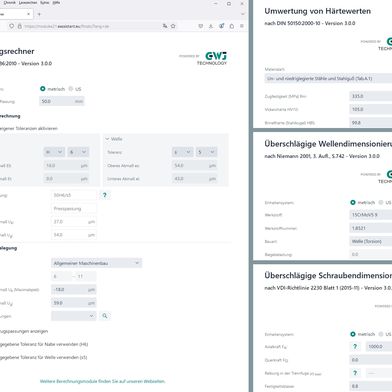Click the fit designation field 50H6/s5
This screenshot has width=392, height=392.
click(x=74, y=195)
